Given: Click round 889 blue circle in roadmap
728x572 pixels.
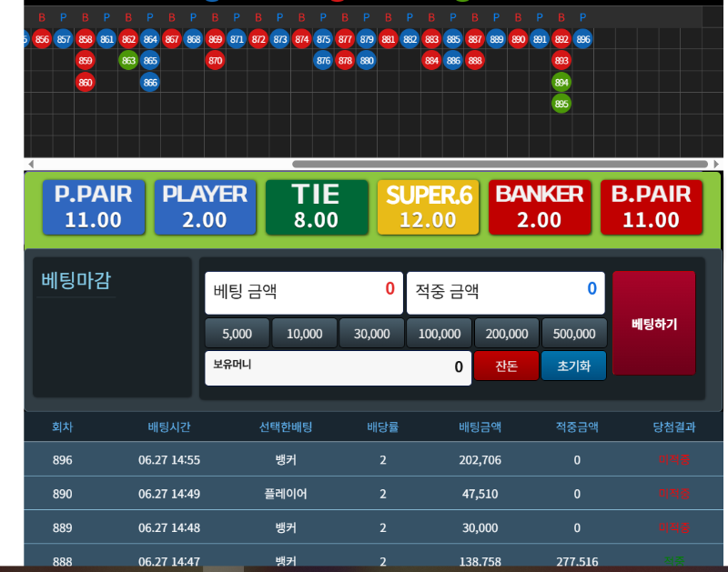Looking at the screenshot, I should coord(496,39).
